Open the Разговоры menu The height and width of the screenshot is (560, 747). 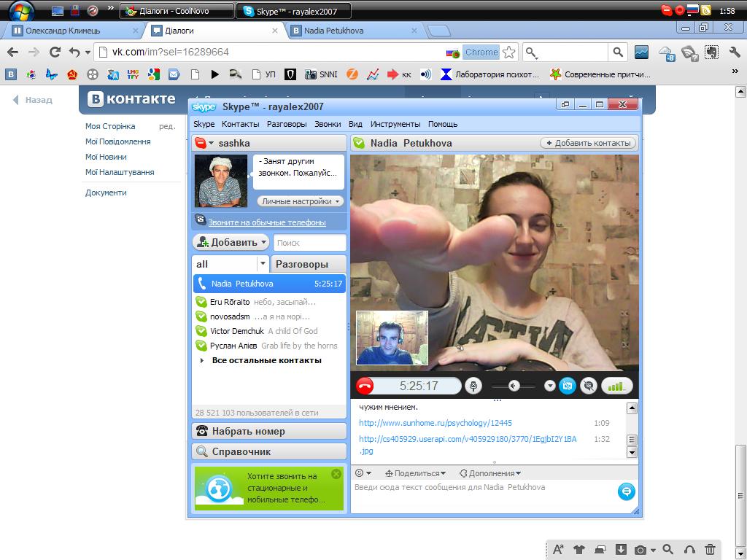click(x=286, y=124)
